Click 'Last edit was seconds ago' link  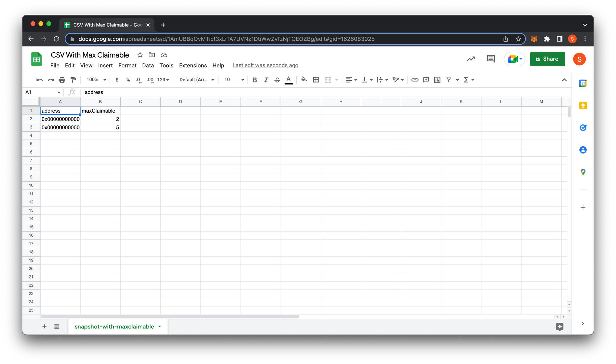[265, 66]
